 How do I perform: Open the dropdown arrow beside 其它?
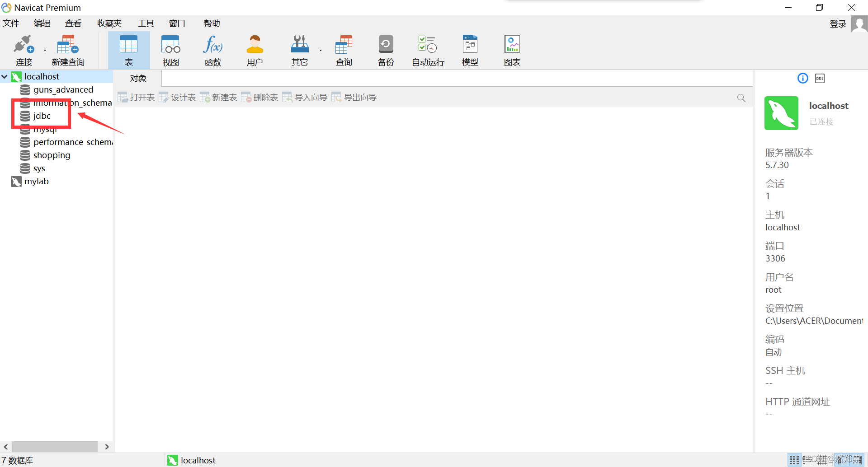click(x=321, y=50)
